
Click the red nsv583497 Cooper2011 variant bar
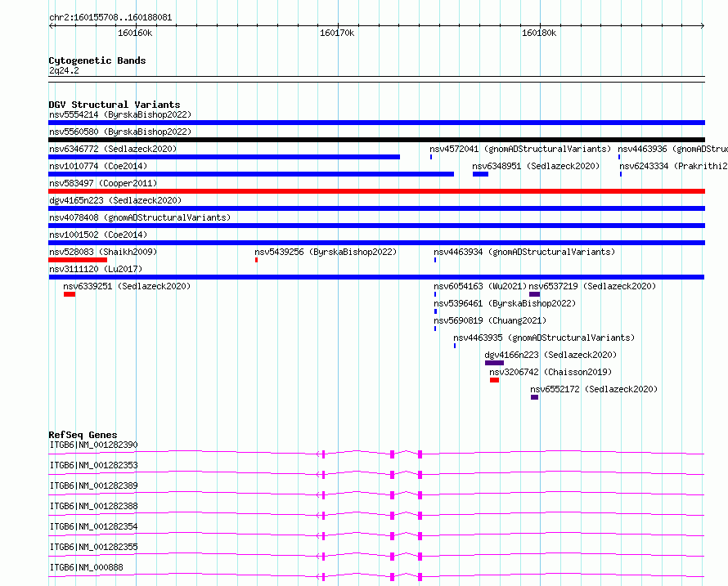(376, 191)
